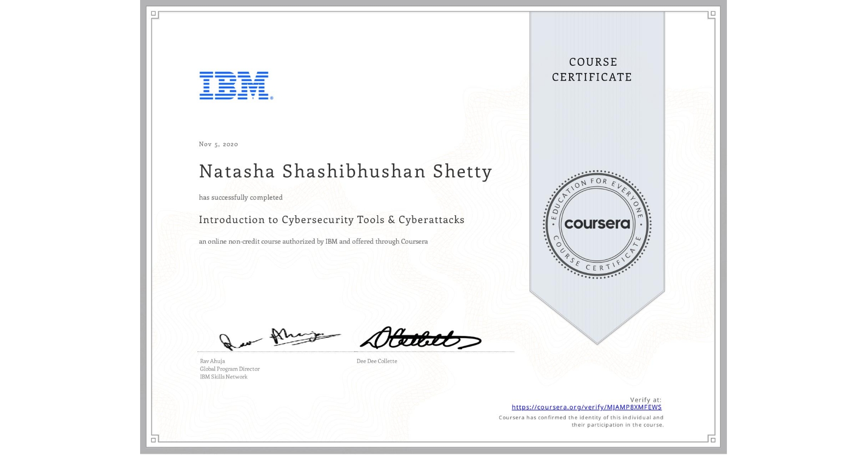
Task: Select the name Natasha Shashibhushan Shetty
Action: (x=345, y=171)
